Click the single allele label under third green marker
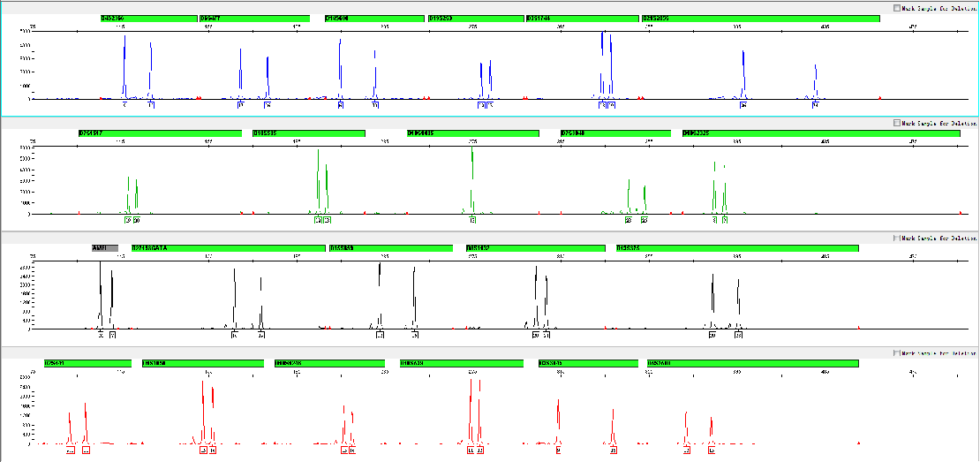Viewport: 980px width, 462px height. (x=472, y=220)
